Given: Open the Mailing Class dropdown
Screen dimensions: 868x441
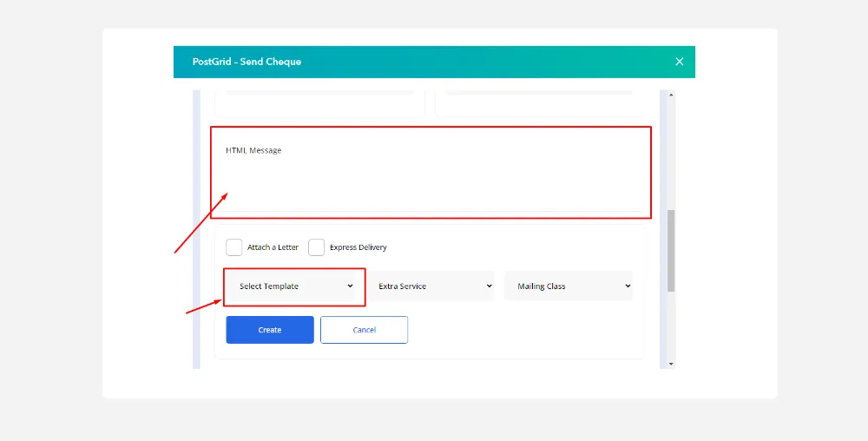Looking at the screenshot, I should [x=569, y=286].
